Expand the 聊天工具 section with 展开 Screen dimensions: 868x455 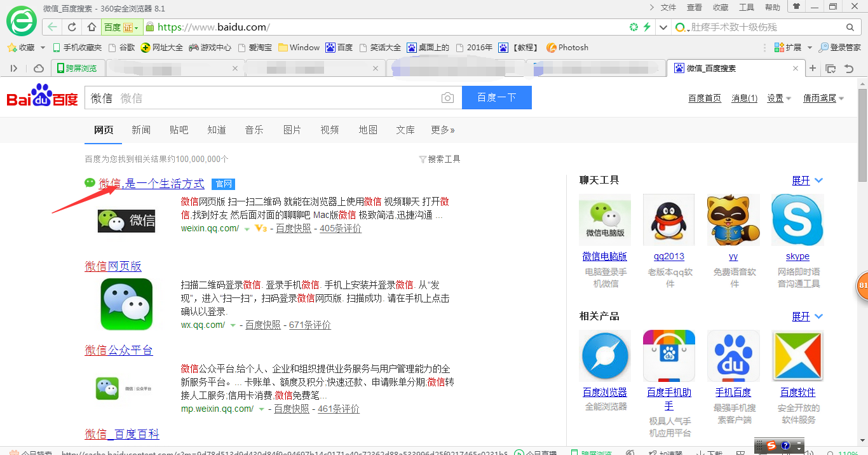click(807, 180)
